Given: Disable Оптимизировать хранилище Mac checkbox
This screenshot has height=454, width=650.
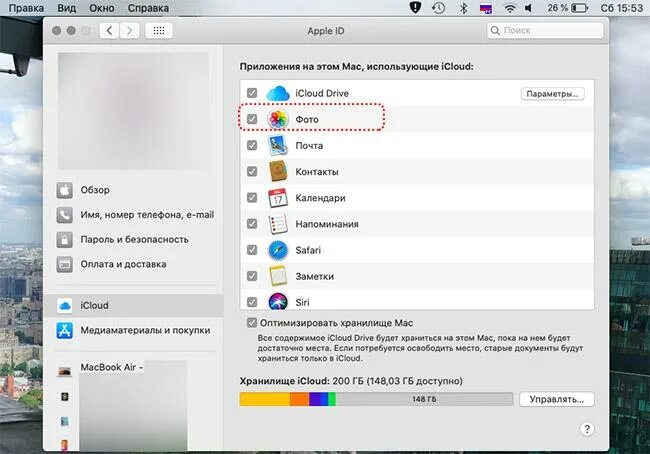Looking at the screenshot, I should click(252, 323).
